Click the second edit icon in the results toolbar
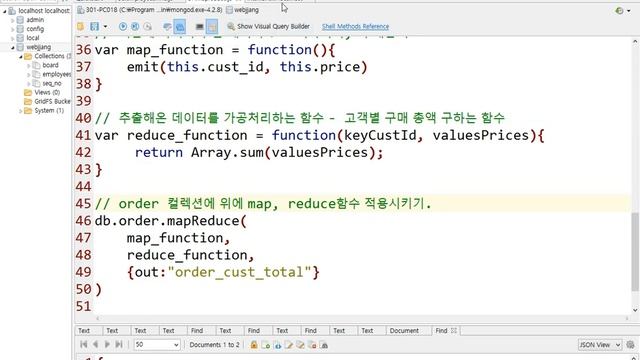The width and height of the screenshot is (640, 360). (x=301, y=345)
